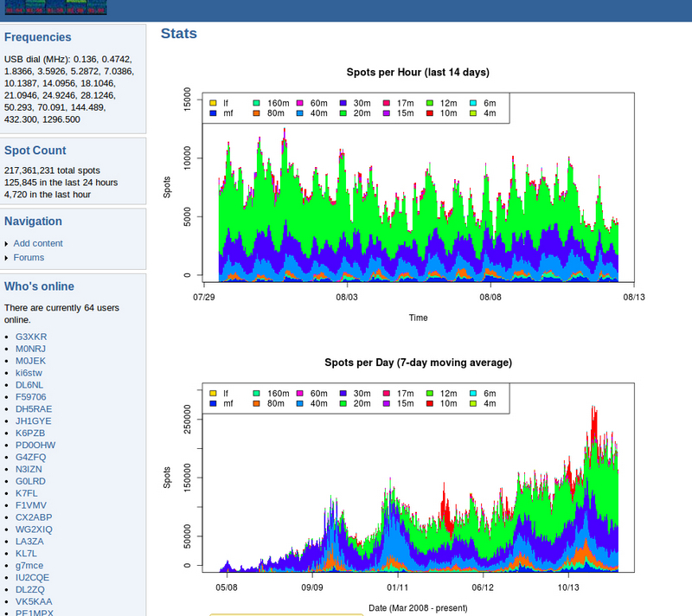Image resolution: width=692 pixels, height=616 pixels.
Task: Click the 30m swatch in bottom chart legend
Action: tap(343, 394)
